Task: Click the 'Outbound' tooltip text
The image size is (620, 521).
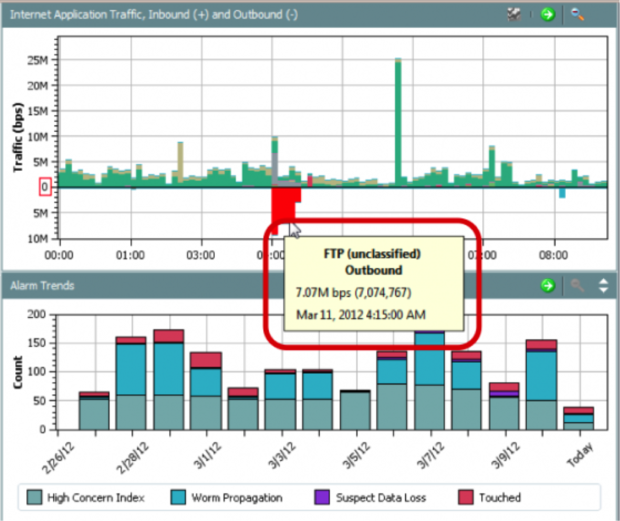Action: tap(374, 270)
